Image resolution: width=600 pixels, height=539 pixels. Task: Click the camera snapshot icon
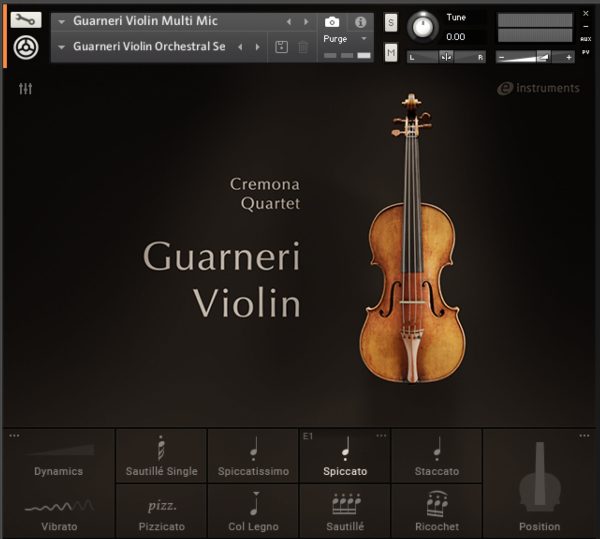click(x=332, y=21)
